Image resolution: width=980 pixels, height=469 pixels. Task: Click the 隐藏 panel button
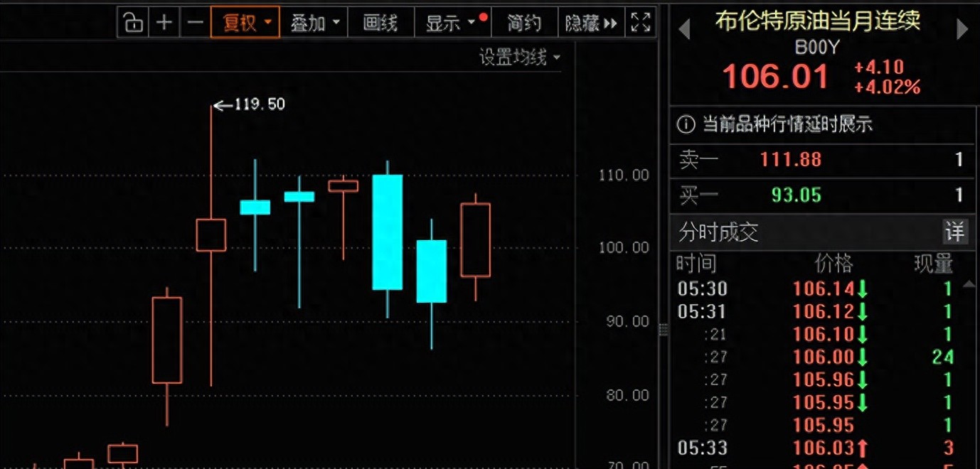591,23
